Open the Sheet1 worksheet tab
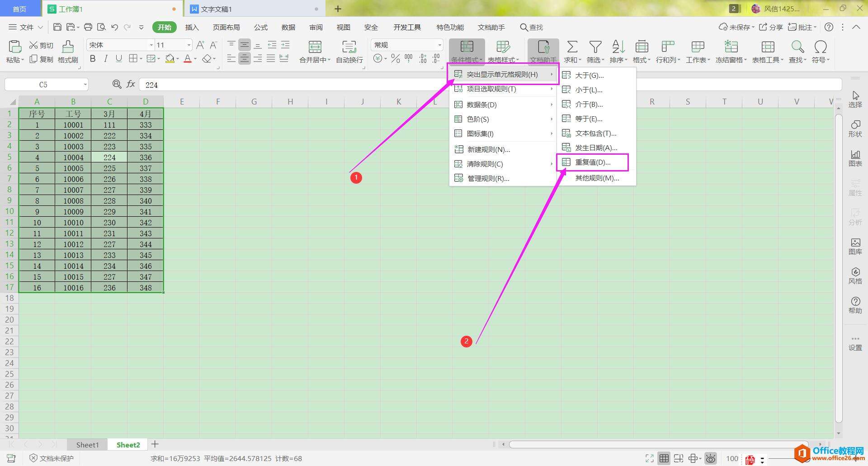 (87, 445)
